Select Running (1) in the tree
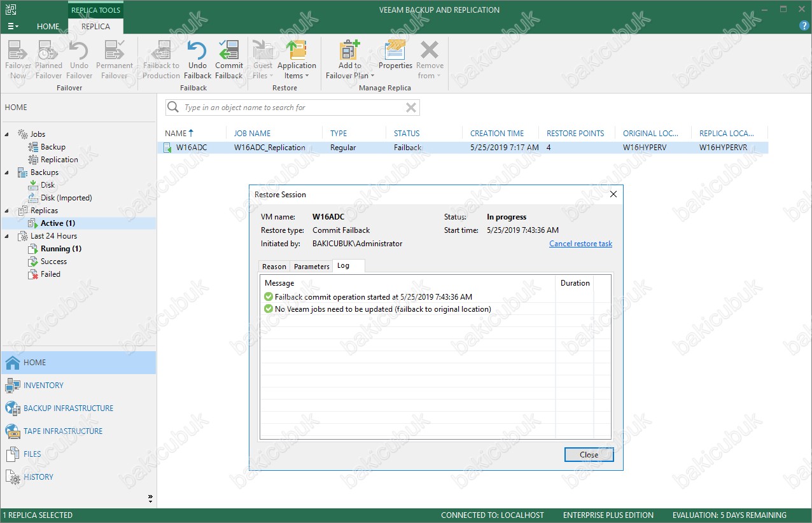812x523 pixels. point(61,249)
